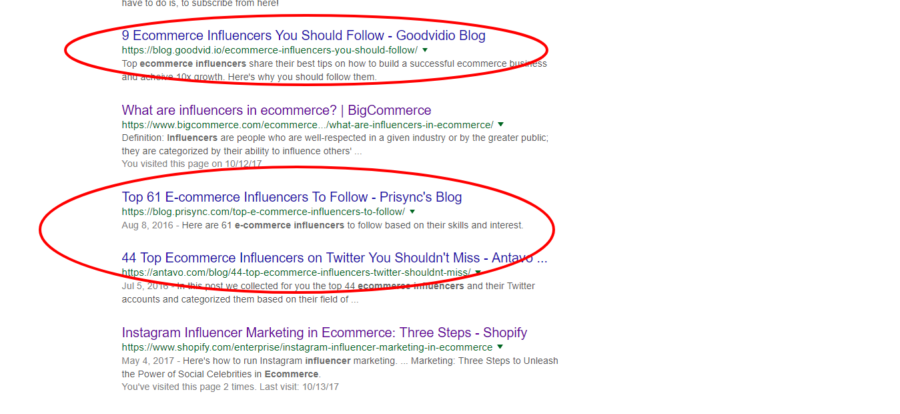Click the antavo.com/blog green URL
This screenshot has height=414, width=900.
click(296, 272)
